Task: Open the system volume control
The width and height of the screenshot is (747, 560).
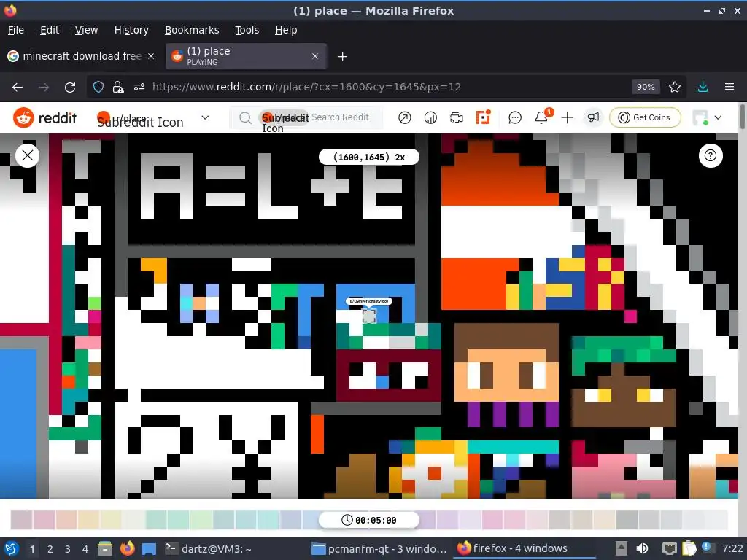Action: click(642, 548)
